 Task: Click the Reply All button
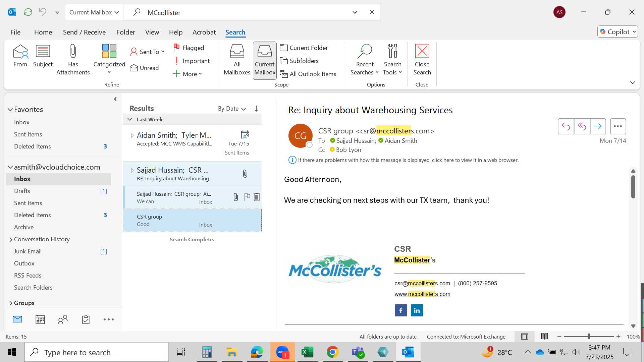click(x=582, y=126)
